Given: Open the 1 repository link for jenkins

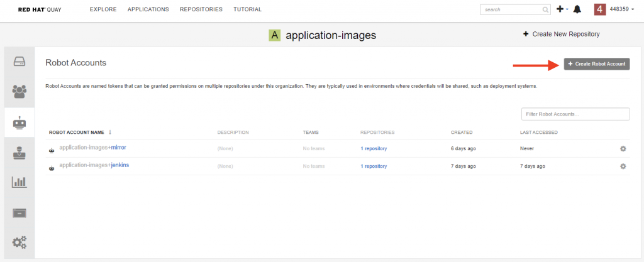Looking at the screenshot, I should tap(374, 166).
